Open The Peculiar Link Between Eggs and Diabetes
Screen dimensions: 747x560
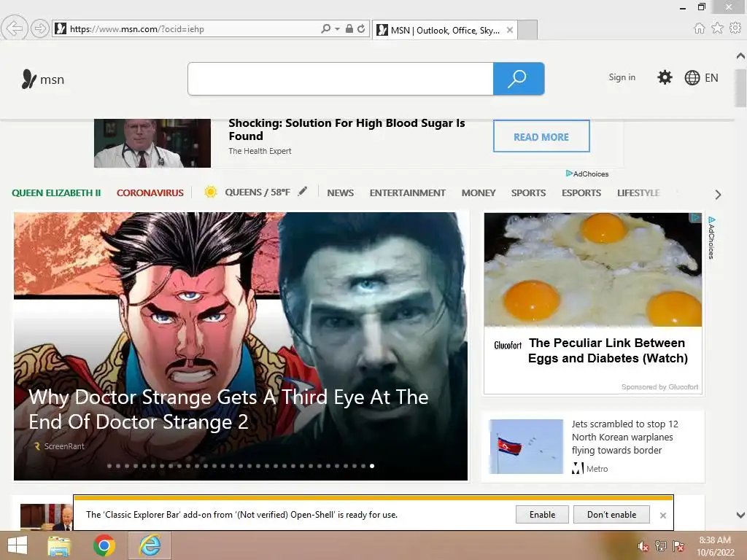(x=608, y=351)
